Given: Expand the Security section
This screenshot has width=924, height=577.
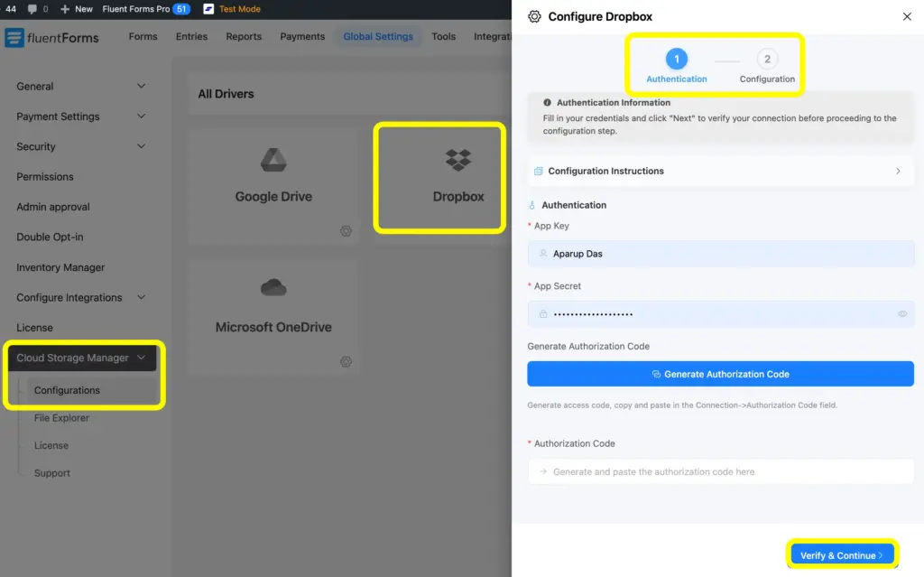Looking at the screenshot, I should coord(81,146).
